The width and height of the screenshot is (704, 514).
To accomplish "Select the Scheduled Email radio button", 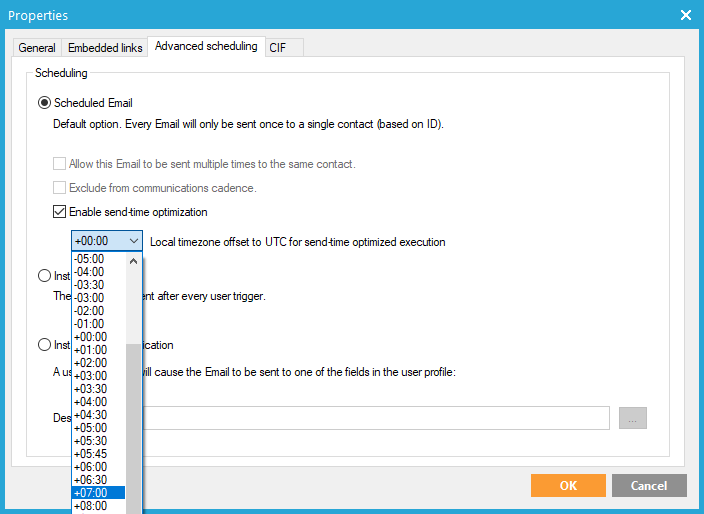I will pyautogui.click(x=45, y=102).
